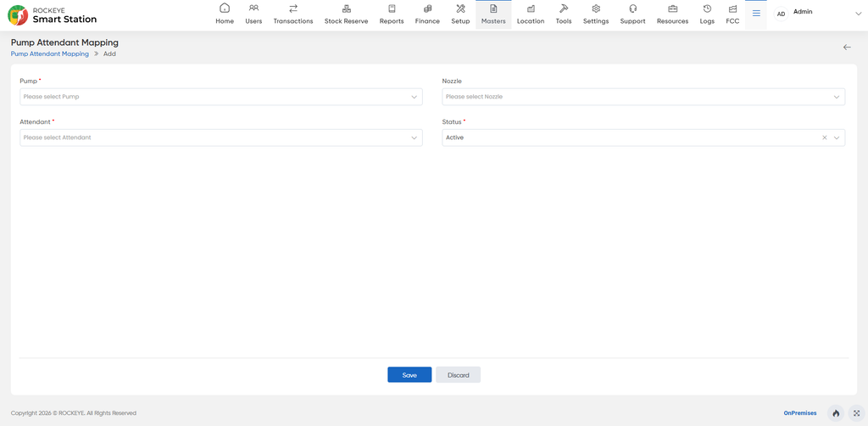Open the Masters menu tab
Image resolution: width=868 pixels, height=426 pixels.
493,14
